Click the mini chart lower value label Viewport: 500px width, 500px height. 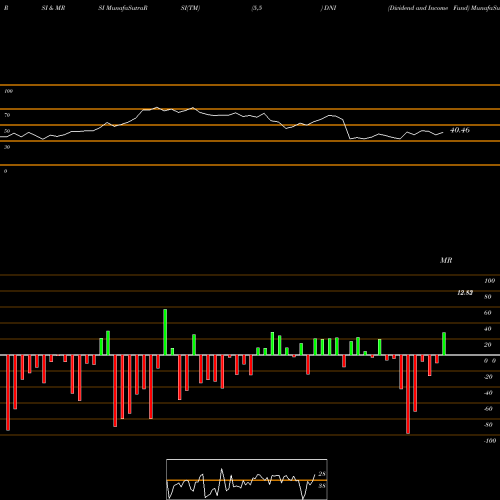pyautogui.click(x=322, y=486)
